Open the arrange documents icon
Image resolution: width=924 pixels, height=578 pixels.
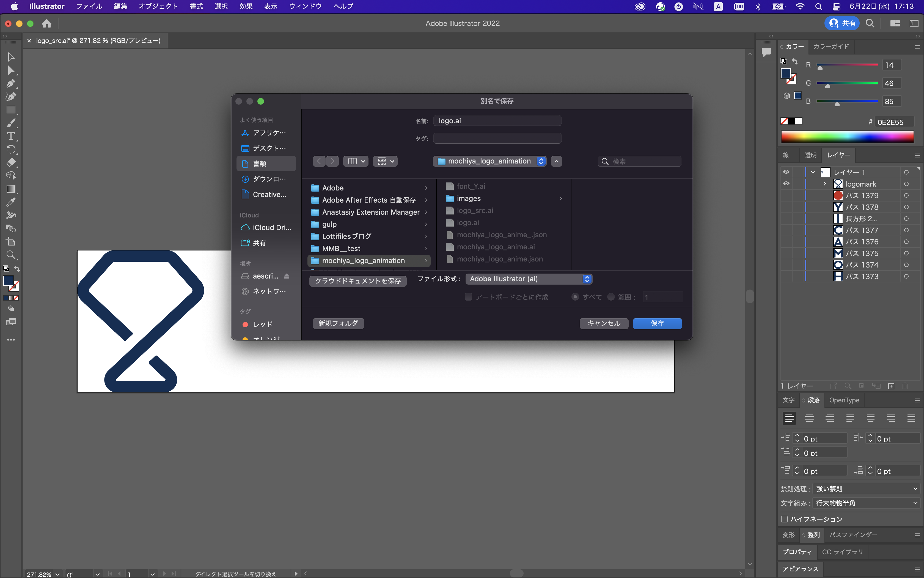(x=895, y=23)
